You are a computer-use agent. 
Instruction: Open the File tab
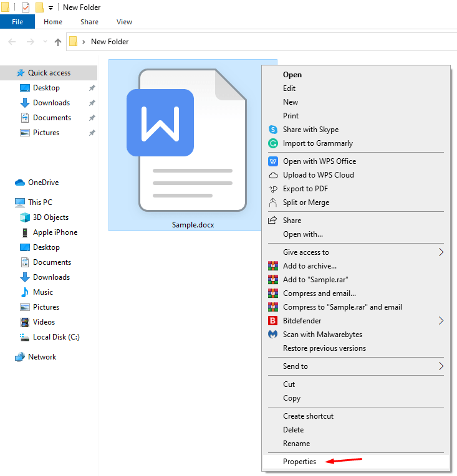pos(17,22)
